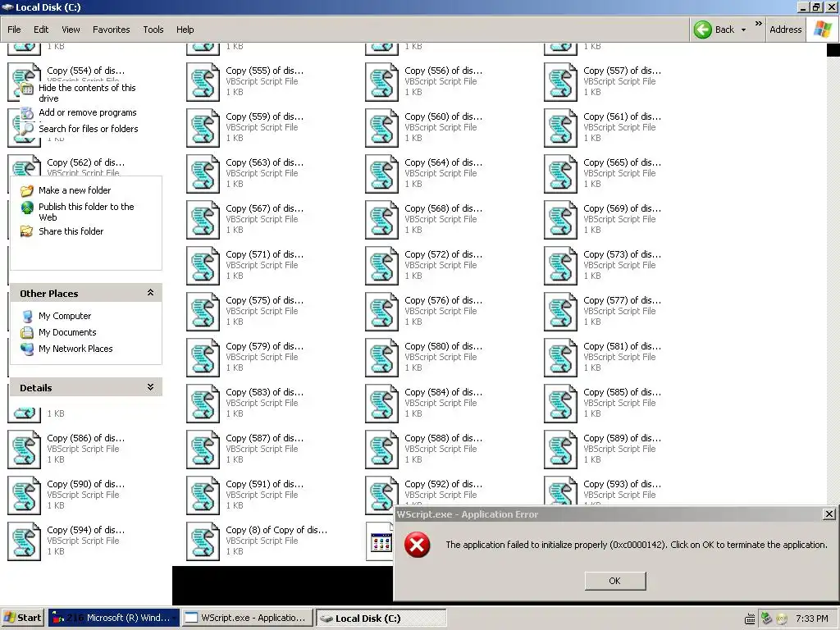Select the Copy (568) VBScript icon

[x=382, y=220]
